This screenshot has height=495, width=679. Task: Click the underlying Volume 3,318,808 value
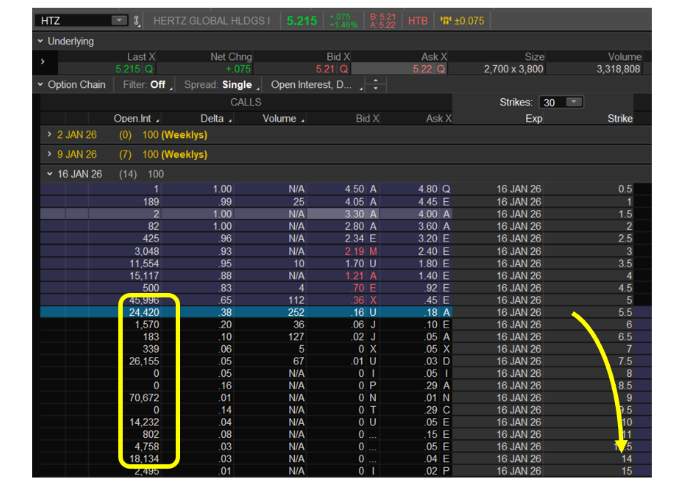(x=618, y=69)
